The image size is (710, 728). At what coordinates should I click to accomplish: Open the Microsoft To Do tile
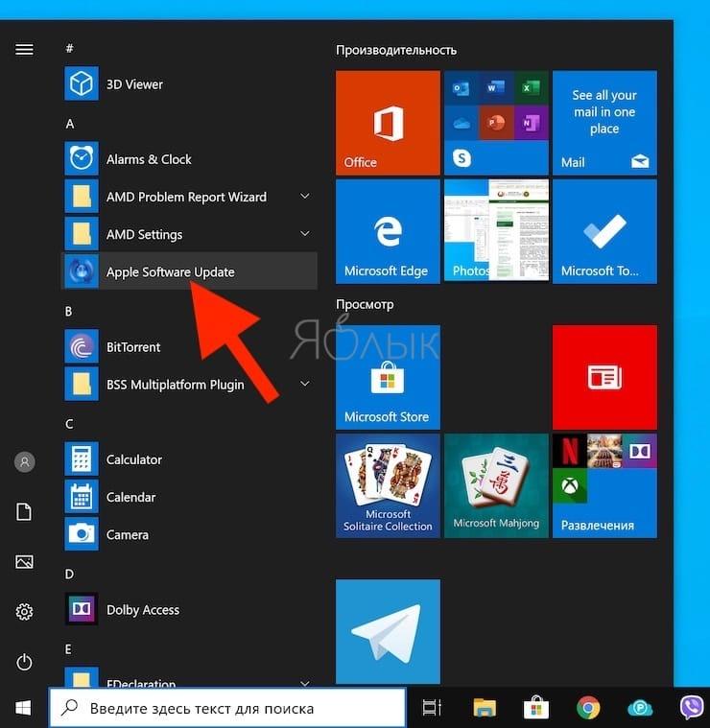coord(604,231)
